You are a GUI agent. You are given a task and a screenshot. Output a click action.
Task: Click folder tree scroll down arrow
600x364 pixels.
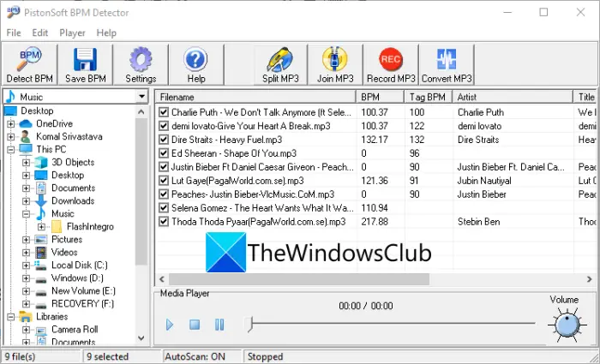point(141,338)
